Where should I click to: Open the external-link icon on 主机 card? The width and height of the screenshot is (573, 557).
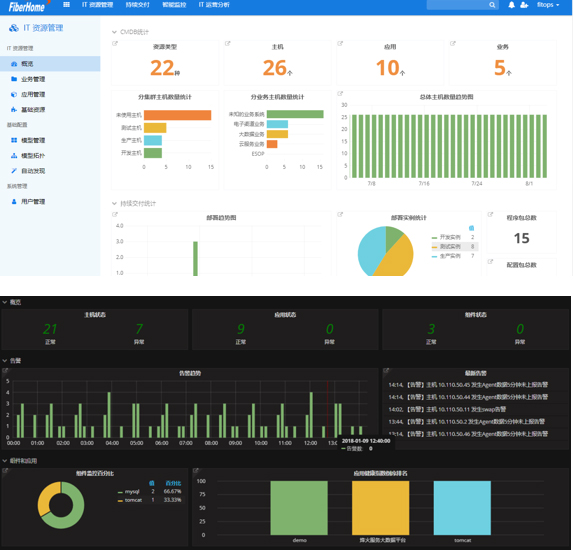(227, 43)
